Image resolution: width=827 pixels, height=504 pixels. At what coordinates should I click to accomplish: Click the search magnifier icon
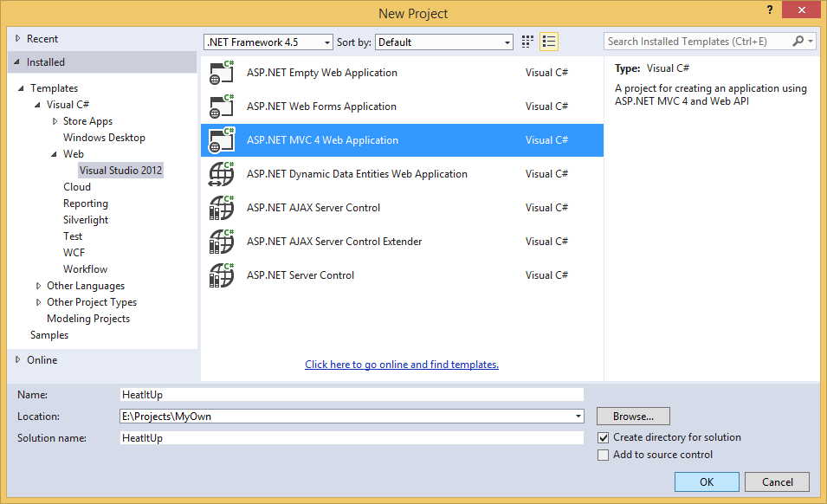point(798,41)
